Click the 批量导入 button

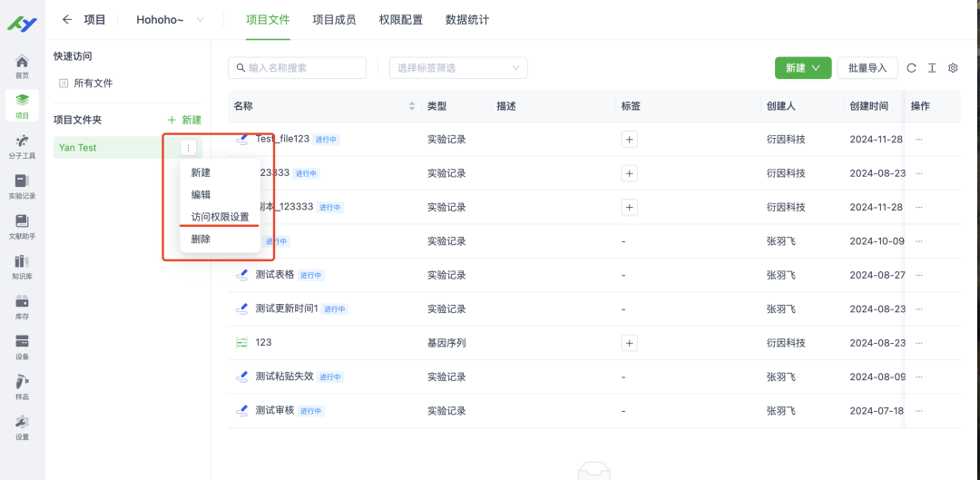click(x=867, y=68)
